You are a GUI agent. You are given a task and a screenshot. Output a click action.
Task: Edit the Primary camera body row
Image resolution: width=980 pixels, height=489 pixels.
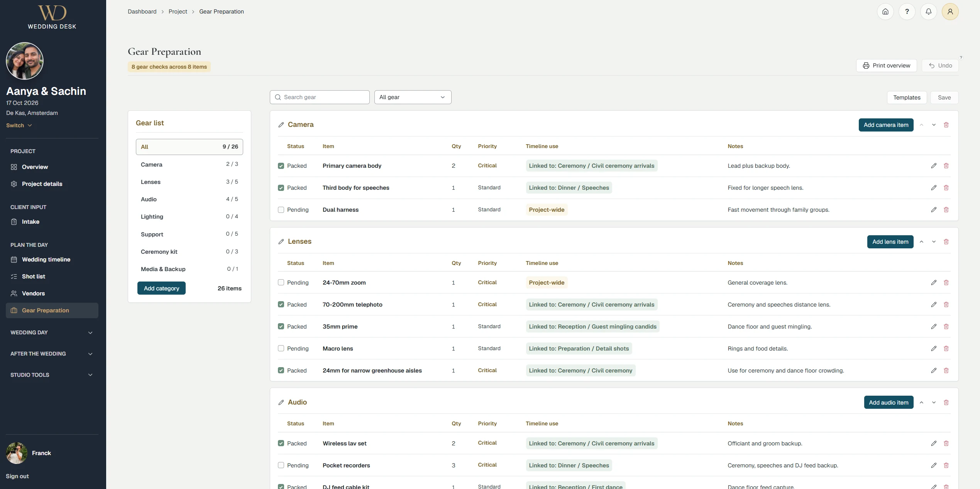point(934,166)
